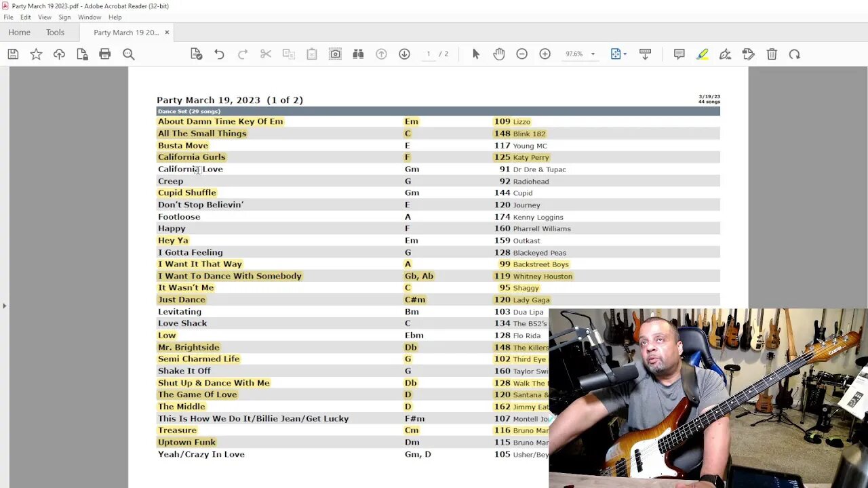Click song title 'California Gurls'

(191, 157)
